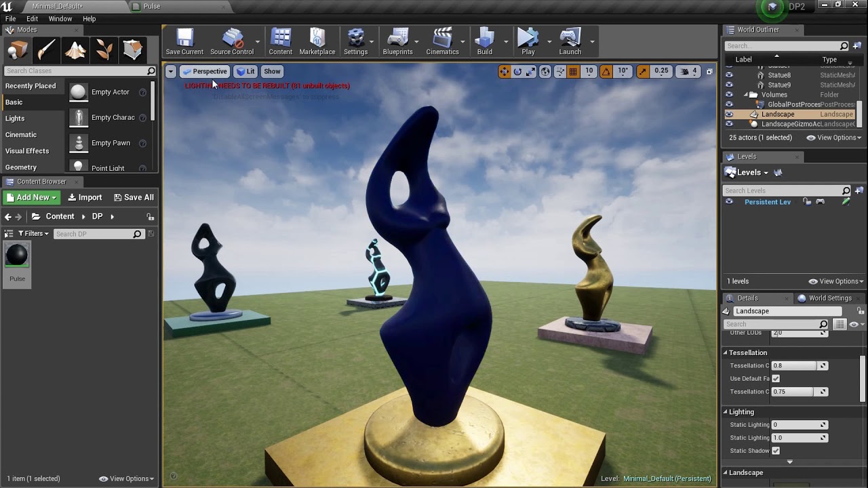
Task: Open Levels panel View Options dropdown
Action: 836,281
